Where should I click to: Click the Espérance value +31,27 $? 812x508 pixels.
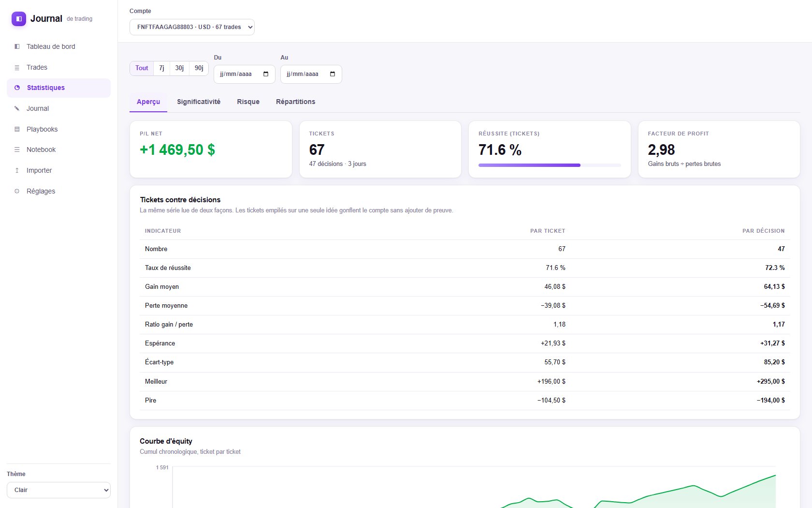(772, 344)
